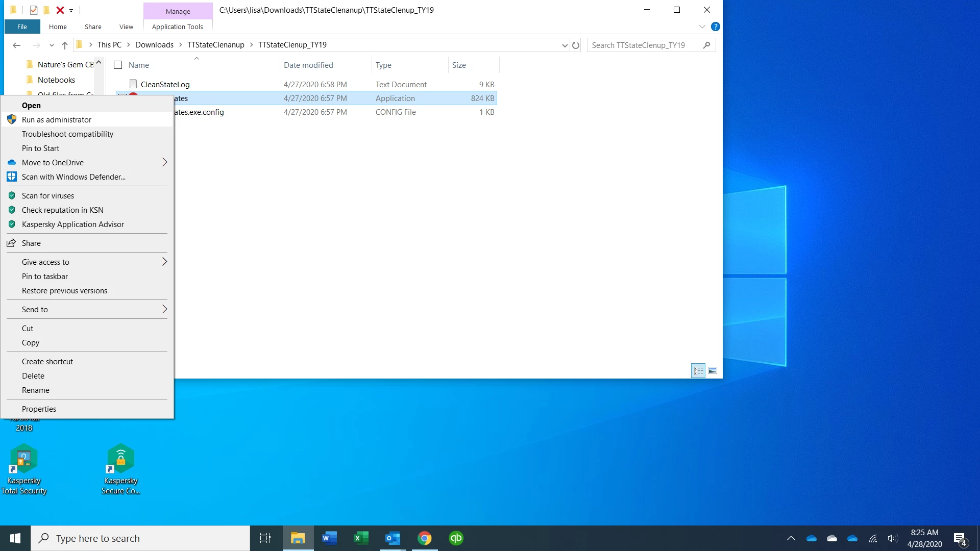980x551 pixels.
Task: Choose Open from the context menu
Action: point(87,106)
